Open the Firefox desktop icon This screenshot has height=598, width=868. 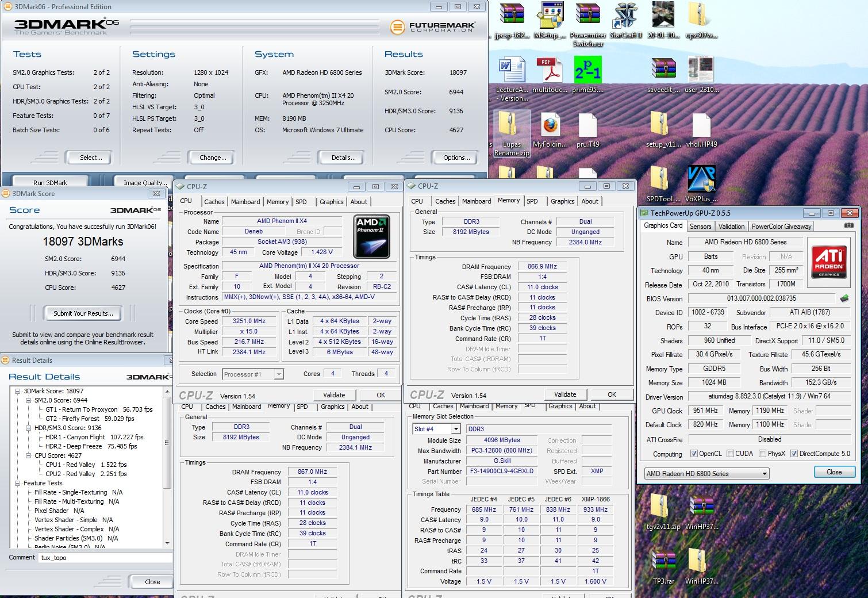[x=551, y=130]
